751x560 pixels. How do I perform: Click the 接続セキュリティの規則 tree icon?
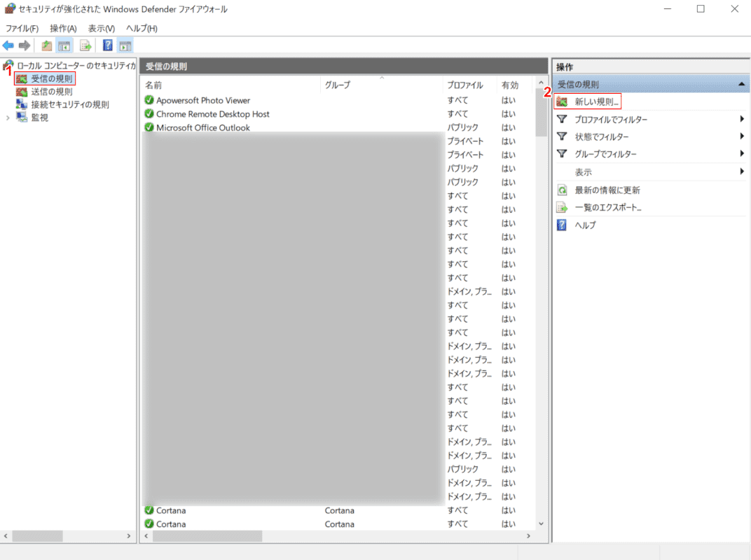(x=22, y=104)
